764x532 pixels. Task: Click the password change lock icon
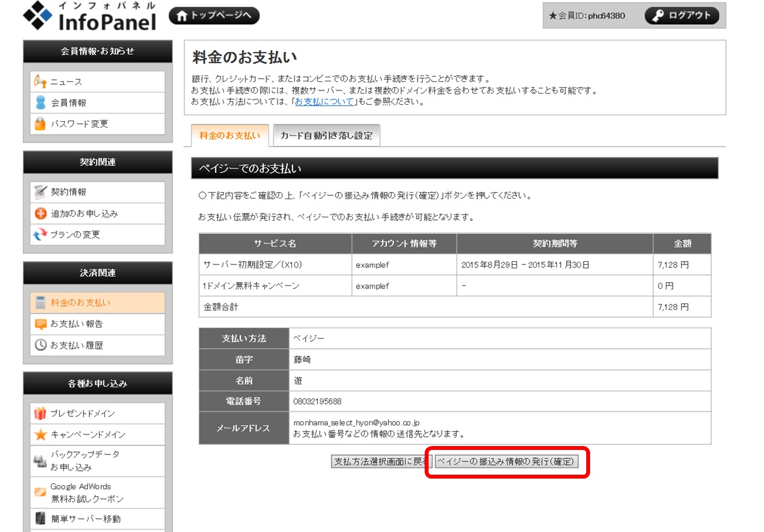click(40, 123)
